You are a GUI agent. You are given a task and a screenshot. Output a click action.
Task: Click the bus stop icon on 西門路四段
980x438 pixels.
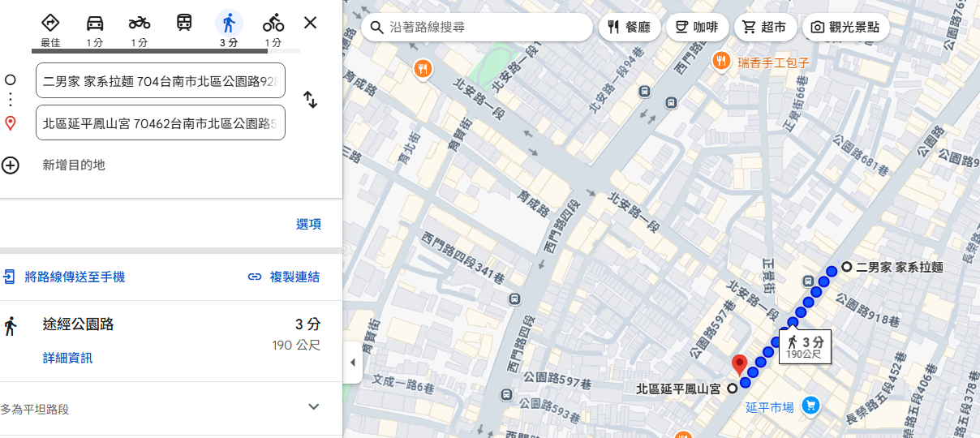(514, 299)
